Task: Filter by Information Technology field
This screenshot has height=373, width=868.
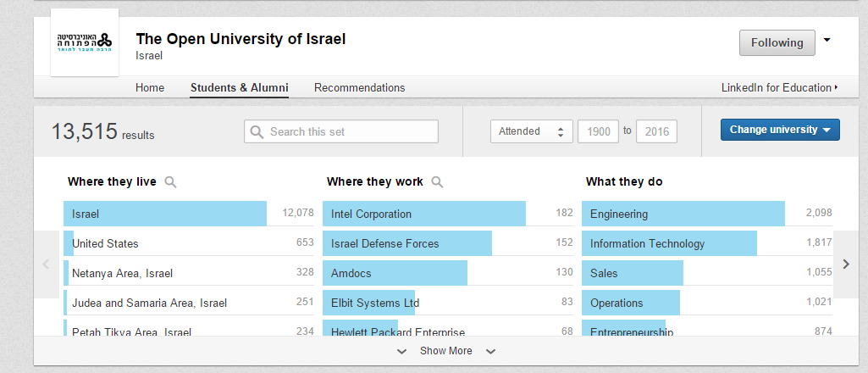Action: pyautogui.click(x=707, y=243)
